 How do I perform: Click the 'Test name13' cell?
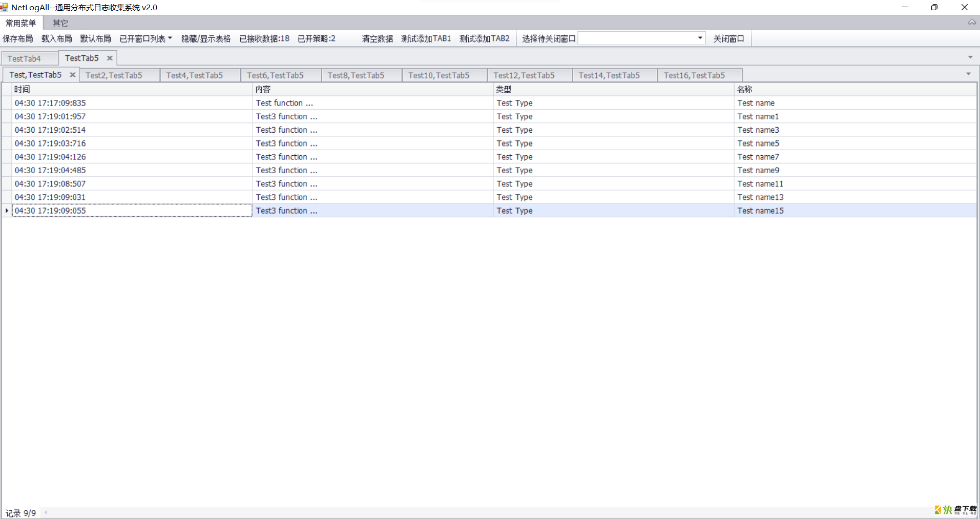tap(855, 197)
